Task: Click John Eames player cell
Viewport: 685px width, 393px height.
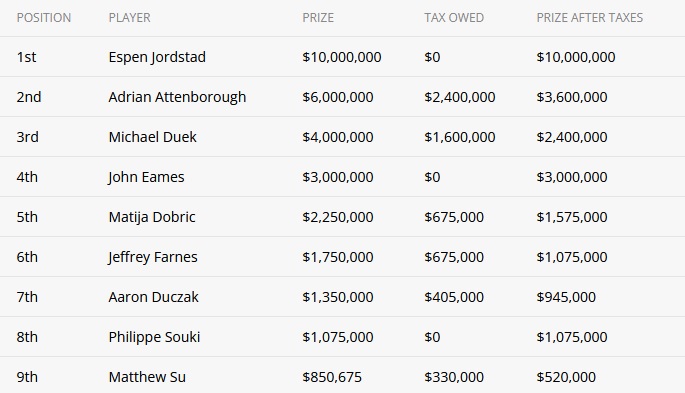Action: 146,177
